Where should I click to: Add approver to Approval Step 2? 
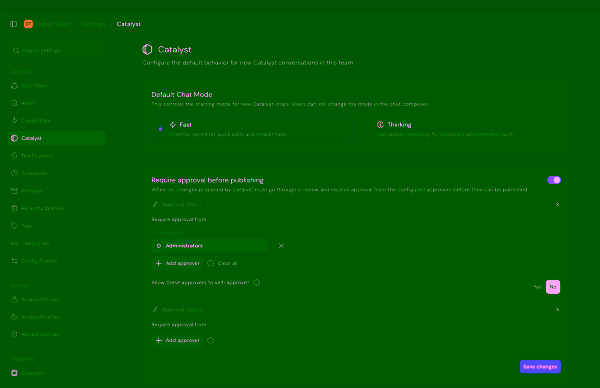178,340
